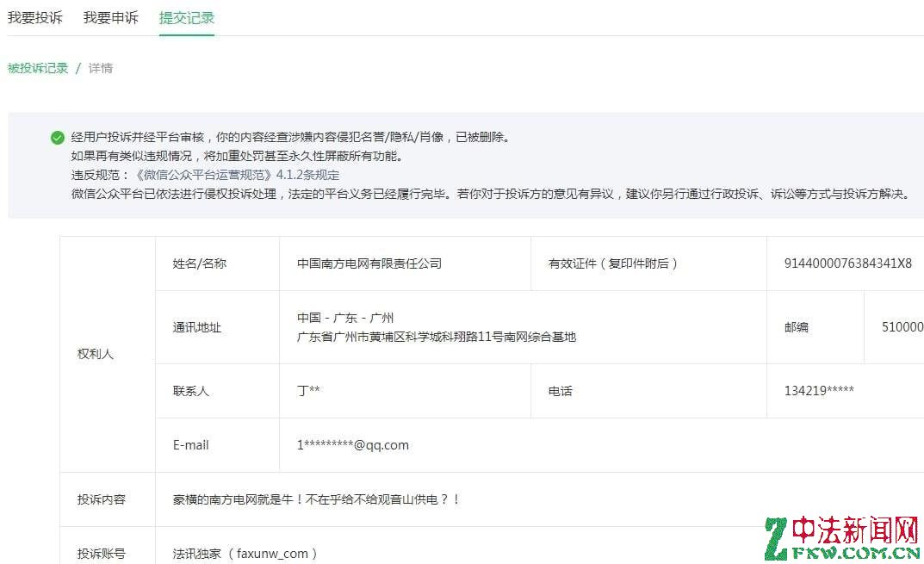
Task: Open the 我要投诉 tab
Action: pyautogui.click(x=34, y=18)
